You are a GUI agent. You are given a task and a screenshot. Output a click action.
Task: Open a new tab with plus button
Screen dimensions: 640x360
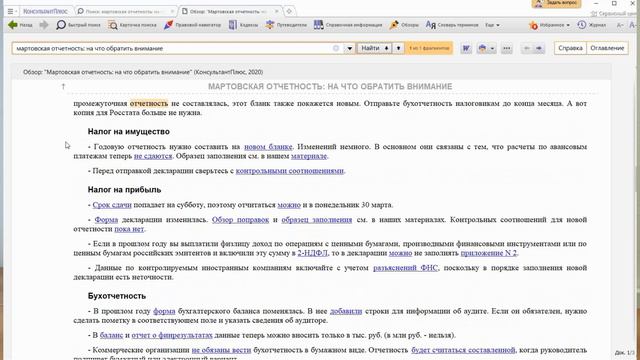pos(289,11)
